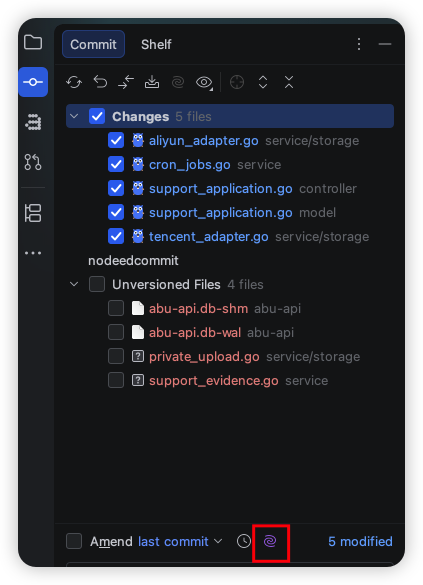
Task: Click the disabled AI swirl toolbar icon
Action: [x=178, y=82]
